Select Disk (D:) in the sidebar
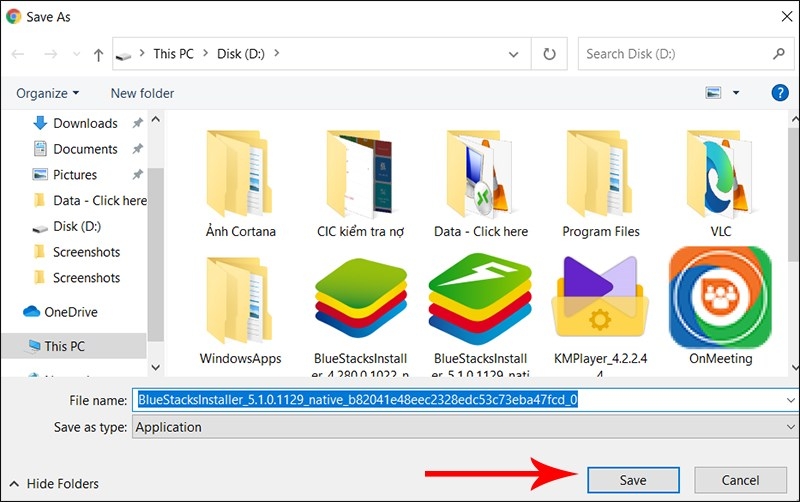This screenshot has width=800, height=502. click(77, 226)
